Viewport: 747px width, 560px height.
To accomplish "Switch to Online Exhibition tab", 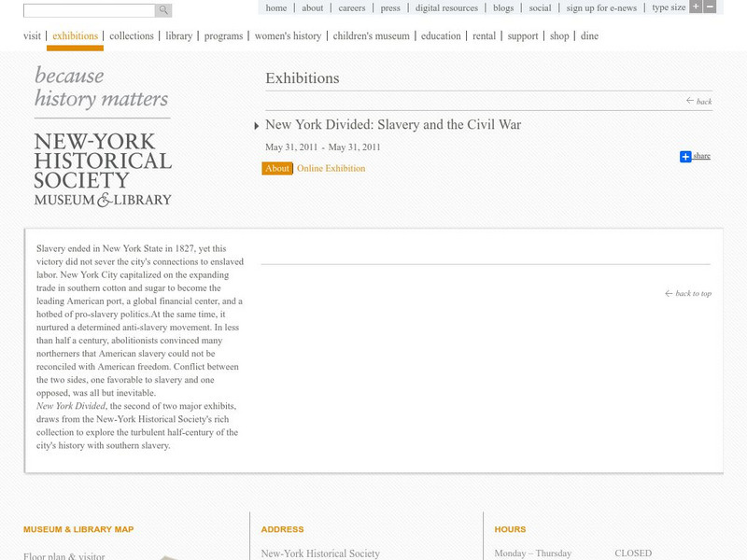I will click(x=331, y=168).
